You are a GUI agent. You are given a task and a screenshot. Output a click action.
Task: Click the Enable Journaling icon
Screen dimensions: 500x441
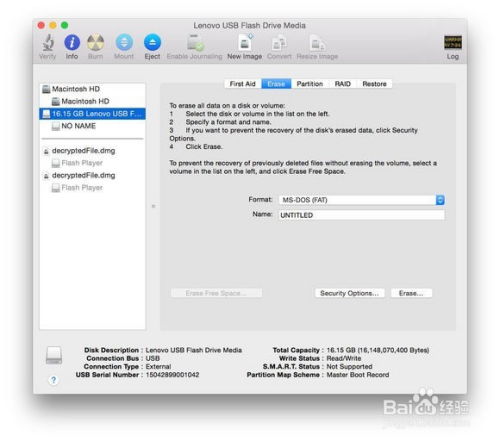(x=195, y=43)
